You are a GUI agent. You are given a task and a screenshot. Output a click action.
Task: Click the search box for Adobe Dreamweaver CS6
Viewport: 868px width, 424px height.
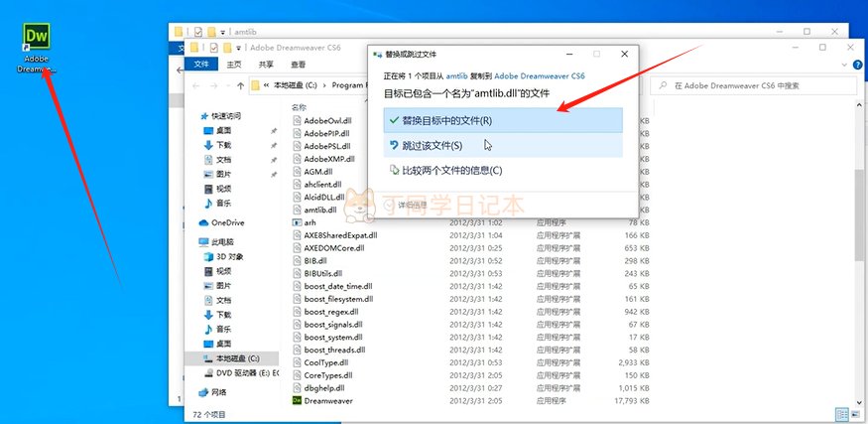[753, 86]
